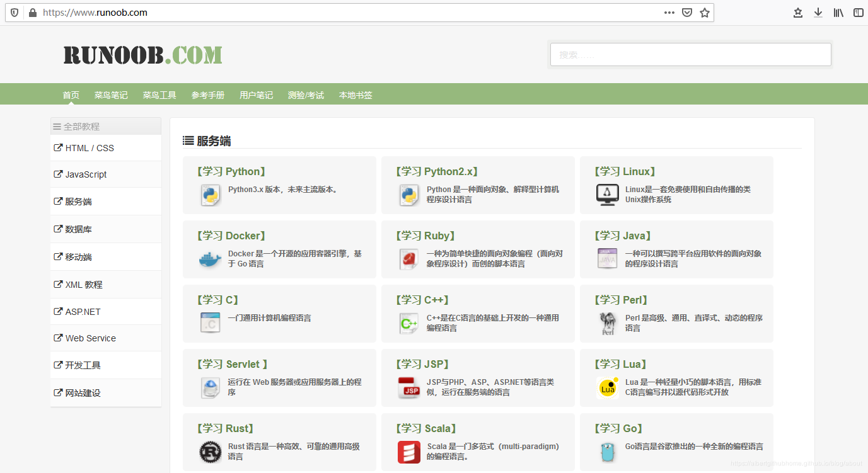Click the Rust gear logo icon
The image size is (868, 473).
point(211,452)
